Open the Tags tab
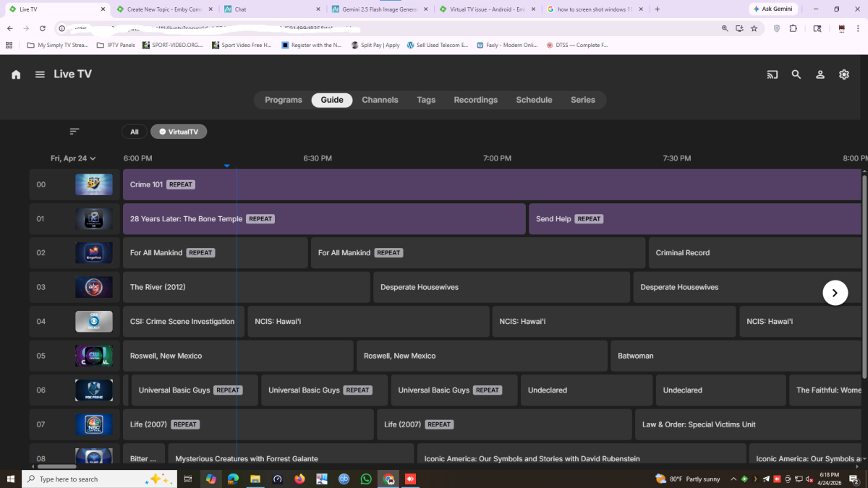 426,100
